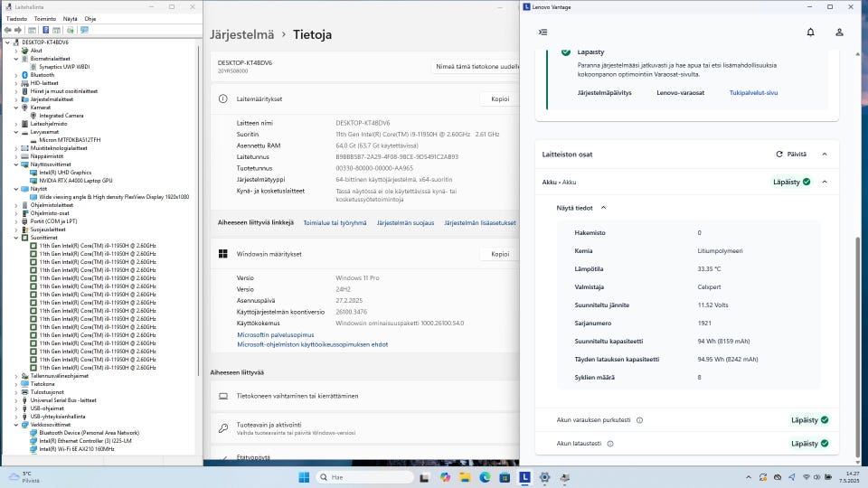Collapse the Näytä tiedot battery details section
This screenshot has height=488, width=868.
(x=603, y=208)
